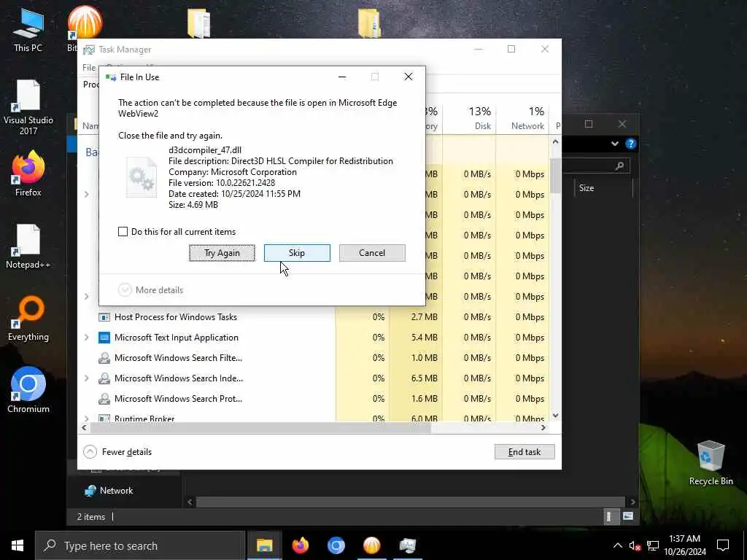Open Chromium desktop shortcut
Viewport: 747px width, 560px height.
coord(28,390)
